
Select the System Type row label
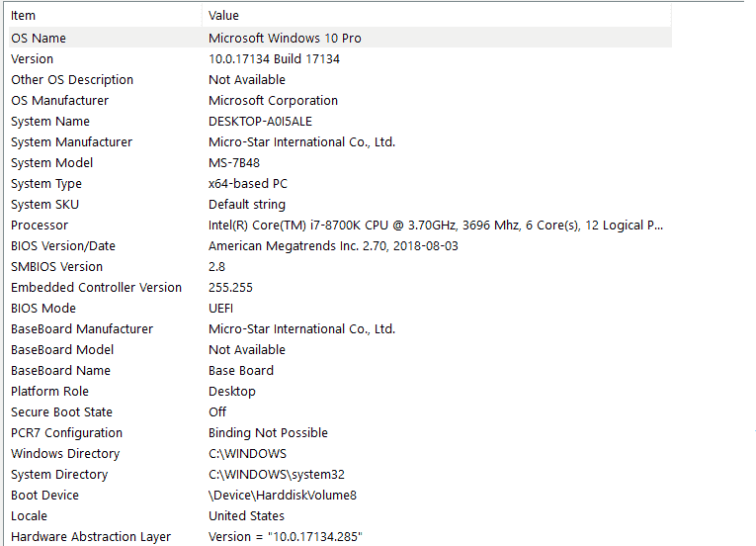point(46,183)
